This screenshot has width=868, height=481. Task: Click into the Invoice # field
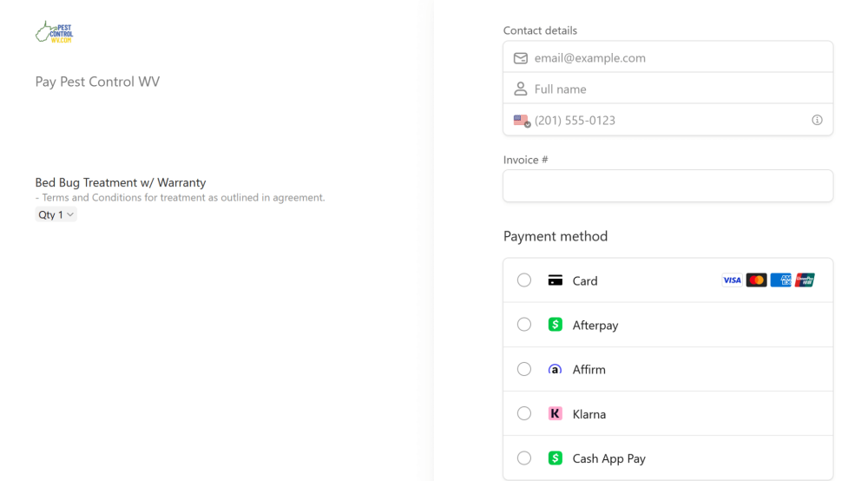click(668, 186)
